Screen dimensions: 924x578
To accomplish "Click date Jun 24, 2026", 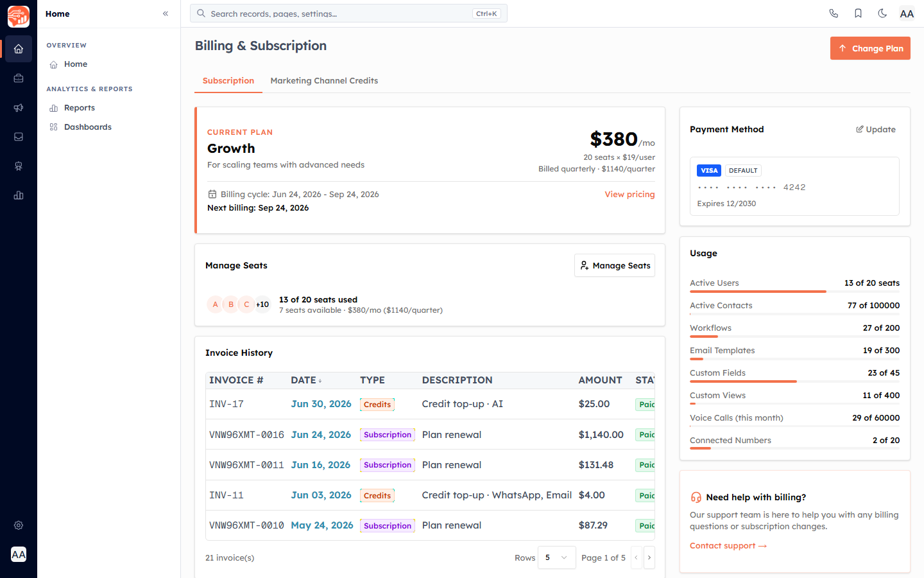I will [321, 435].
